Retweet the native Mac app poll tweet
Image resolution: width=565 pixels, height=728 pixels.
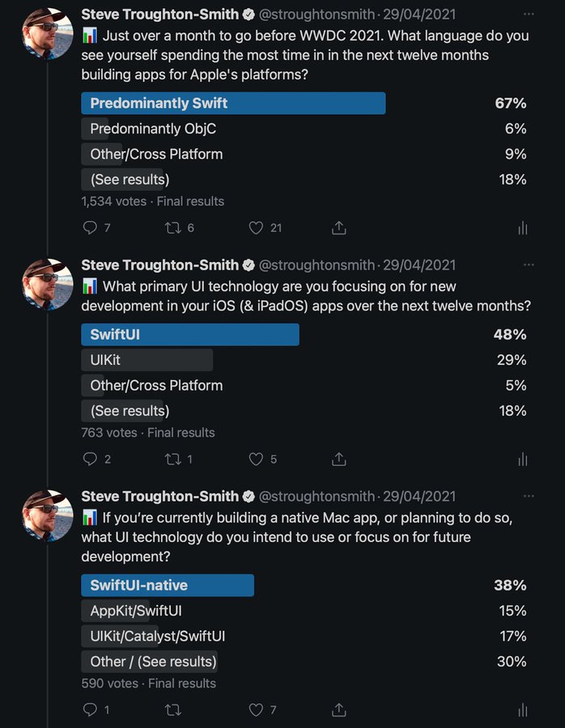[x=172, y=710]
